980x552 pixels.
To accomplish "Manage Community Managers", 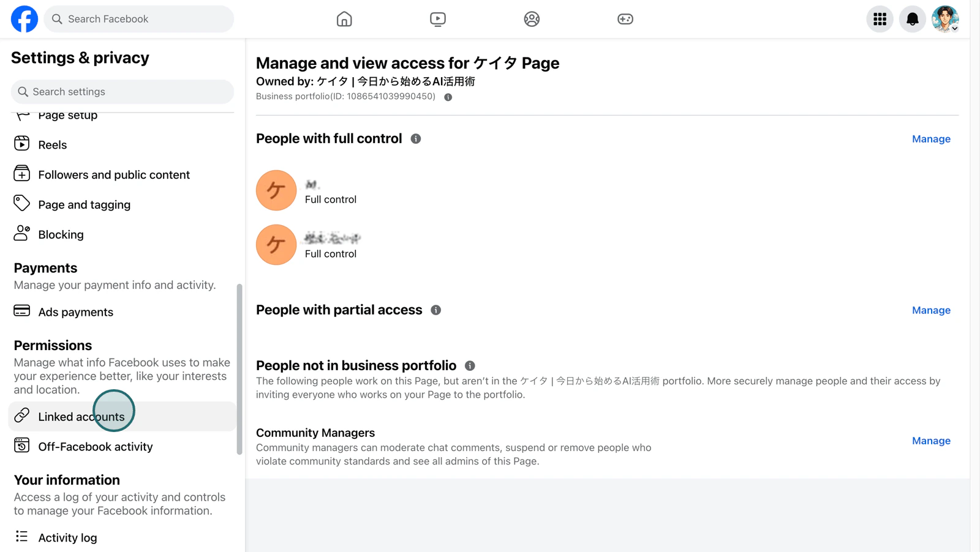I will coord(931,441).
